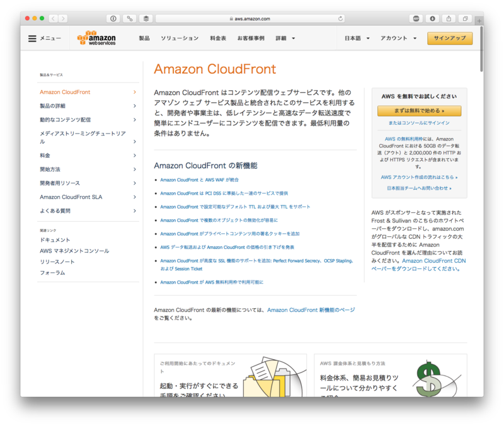
Task: Open the PCI DSS compliance news link
Action: click(x=224, y=193)
